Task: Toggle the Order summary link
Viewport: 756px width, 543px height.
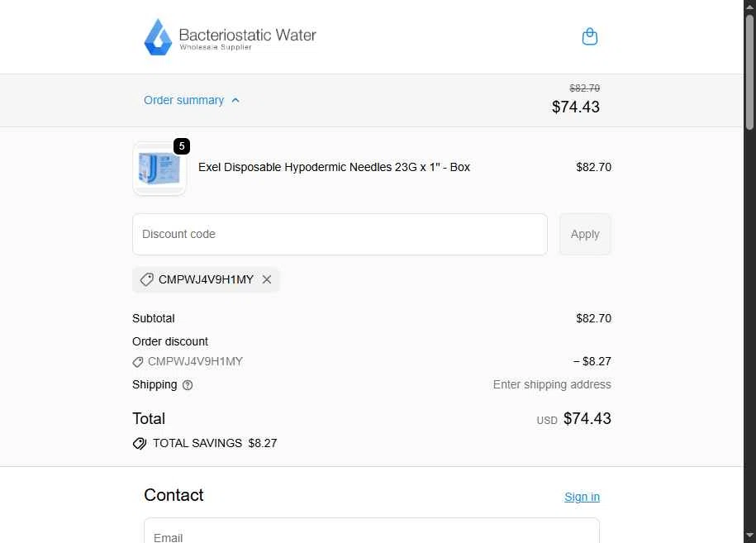Action: 183,100
